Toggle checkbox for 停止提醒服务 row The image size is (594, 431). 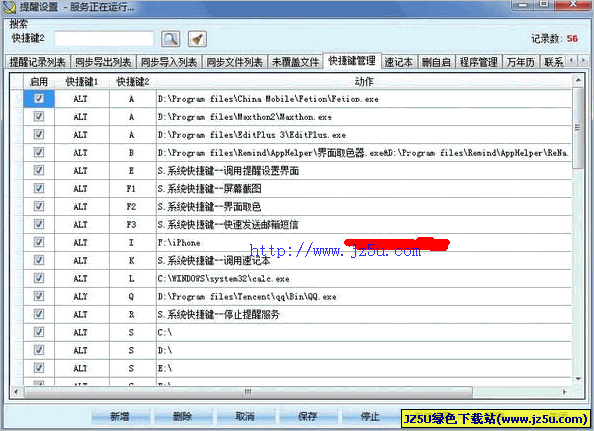click(x=39, y=314)
